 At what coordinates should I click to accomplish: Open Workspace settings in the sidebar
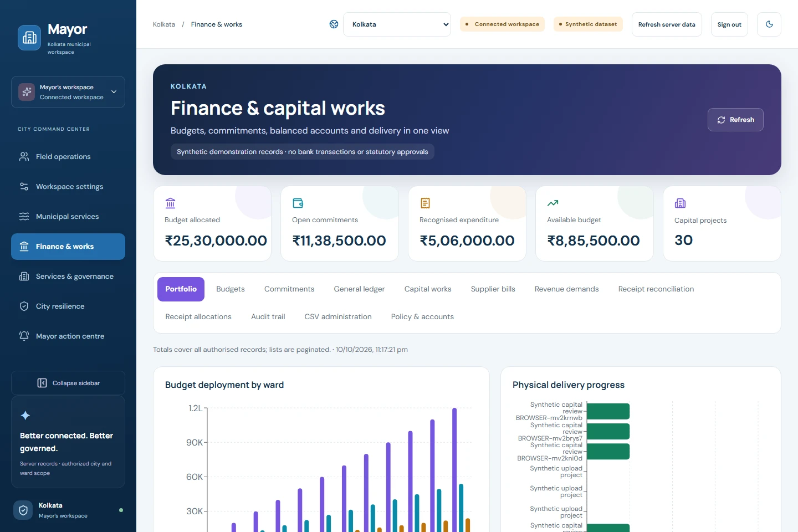point(68,187)
